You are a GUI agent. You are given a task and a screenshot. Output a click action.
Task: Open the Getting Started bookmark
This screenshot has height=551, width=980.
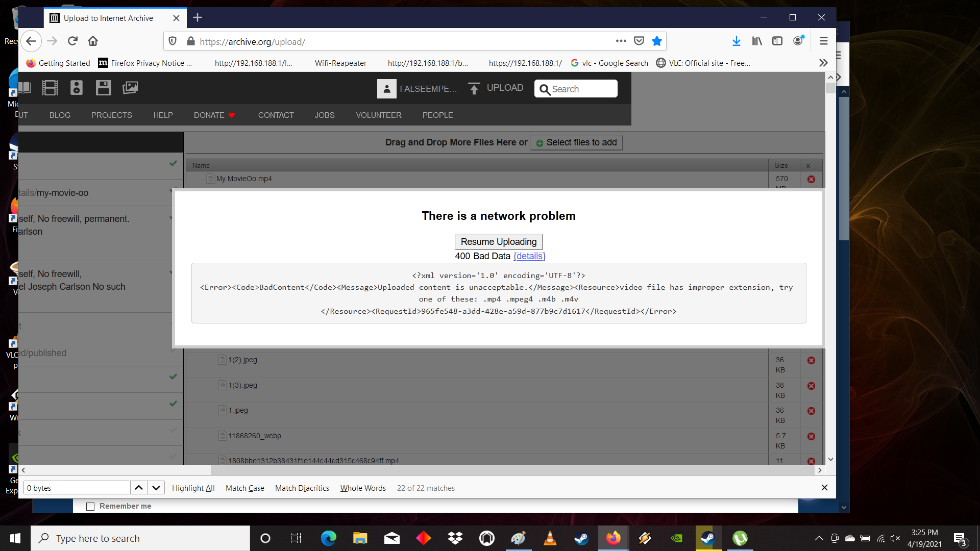tap(58, 63)
